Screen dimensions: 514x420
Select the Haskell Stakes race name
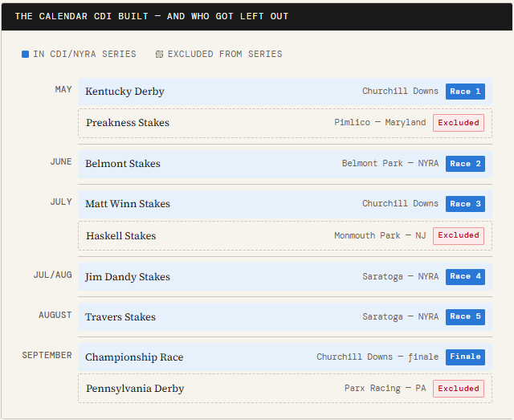[x=121, y=236]
